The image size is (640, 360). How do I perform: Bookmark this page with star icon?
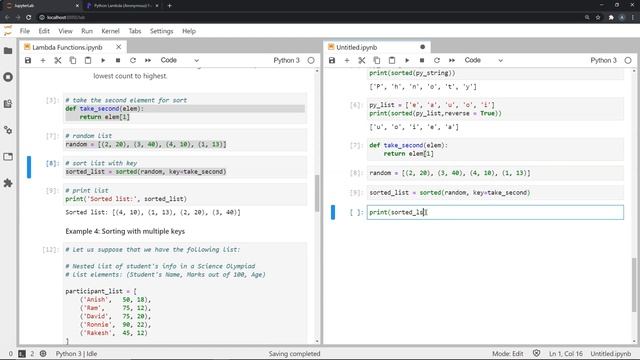pos(598,18)
